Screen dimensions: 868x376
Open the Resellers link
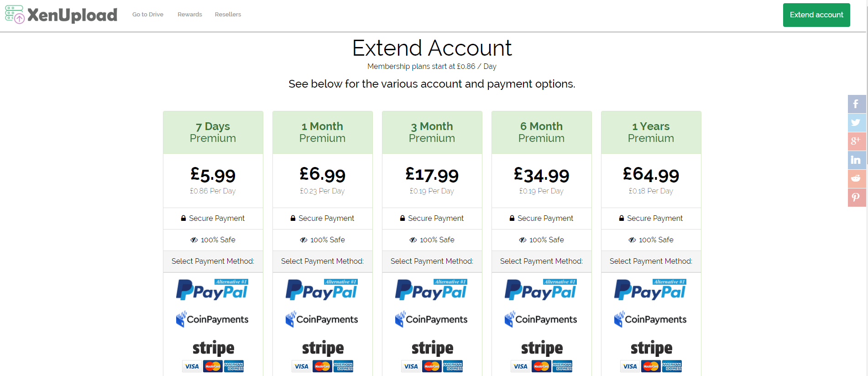click(x=228, y=15)
